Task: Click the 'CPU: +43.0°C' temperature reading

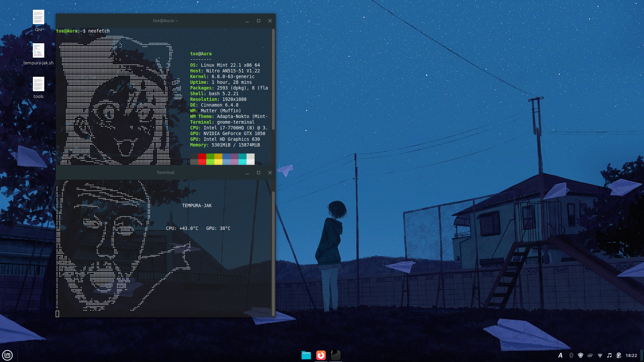Action: click(x=182, y=228)
